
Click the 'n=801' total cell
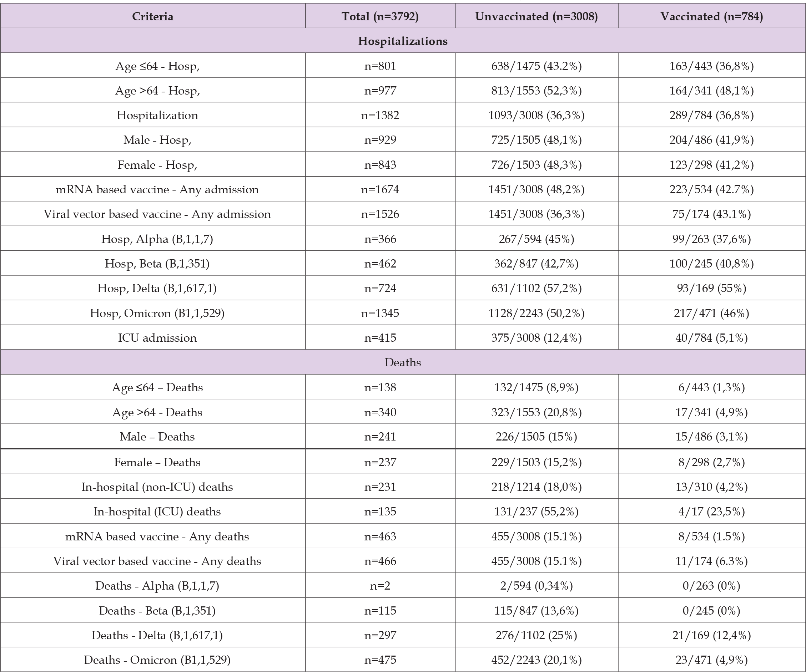click(x=380, y=66)
